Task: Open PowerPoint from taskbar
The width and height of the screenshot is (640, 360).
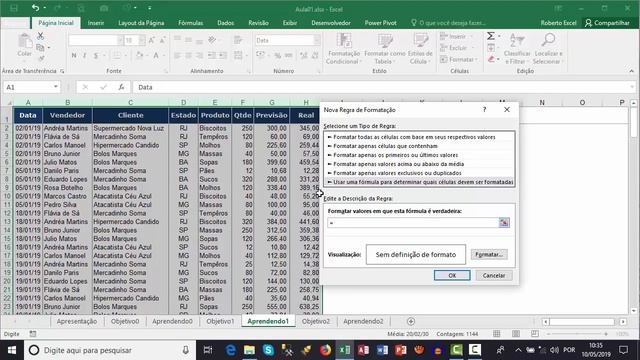Action: pyautogui.click(x=401, y=350)
